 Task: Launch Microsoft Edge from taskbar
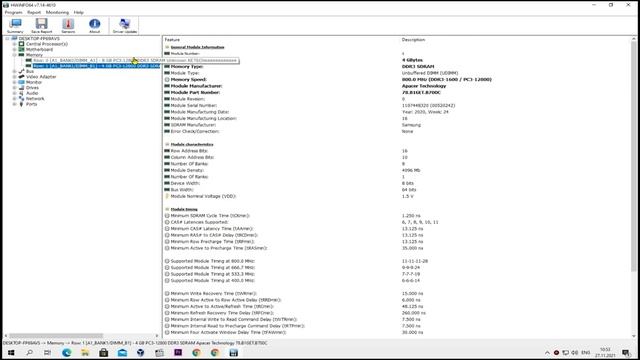point(67,353)
